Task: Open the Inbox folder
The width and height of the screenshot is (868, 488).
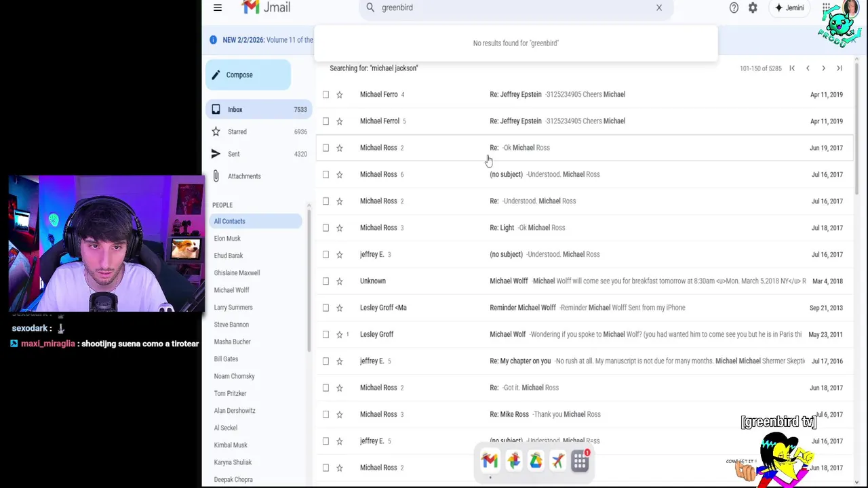Action: click(x=258, y=110)
